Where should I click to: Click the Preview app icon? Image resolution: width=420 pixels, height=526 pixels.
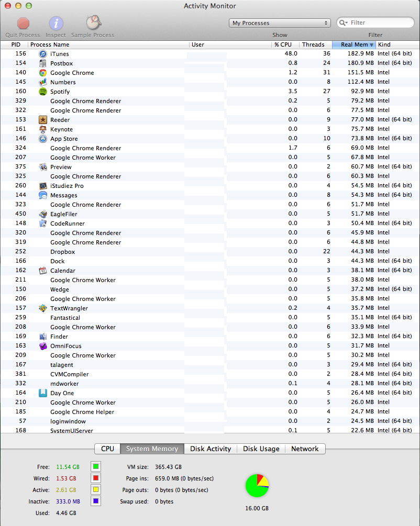point(42,167)
